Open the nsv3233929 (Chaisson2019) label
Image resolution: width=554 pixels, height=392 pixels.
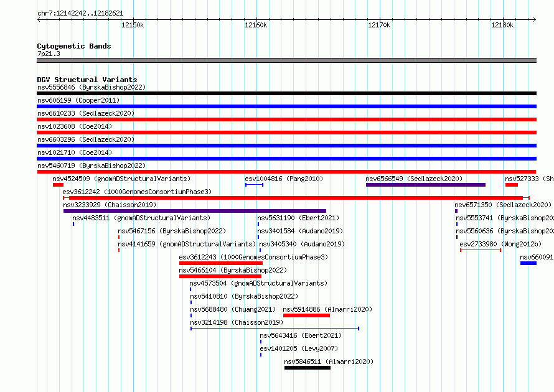(110, 205)
